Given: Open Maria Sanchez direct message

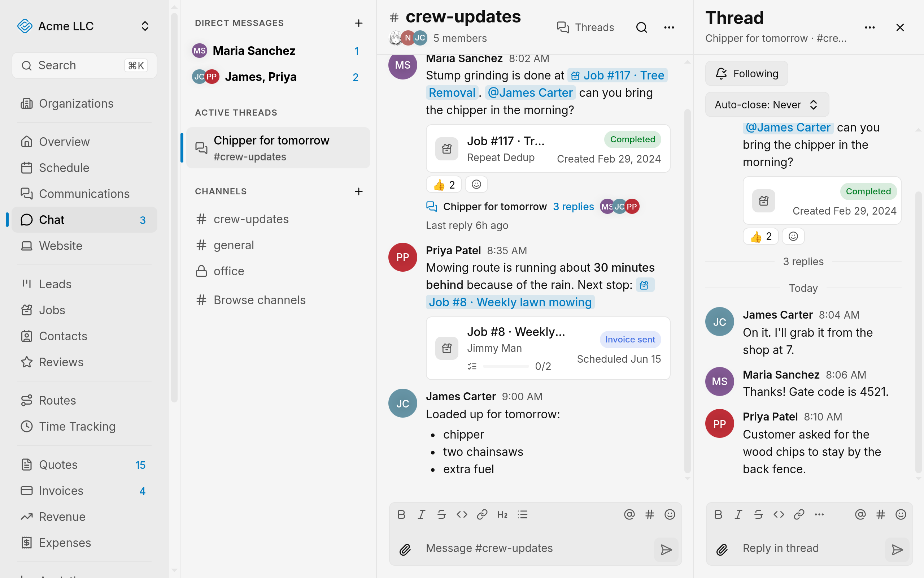Looking at the screenshot, I should 278,51.
